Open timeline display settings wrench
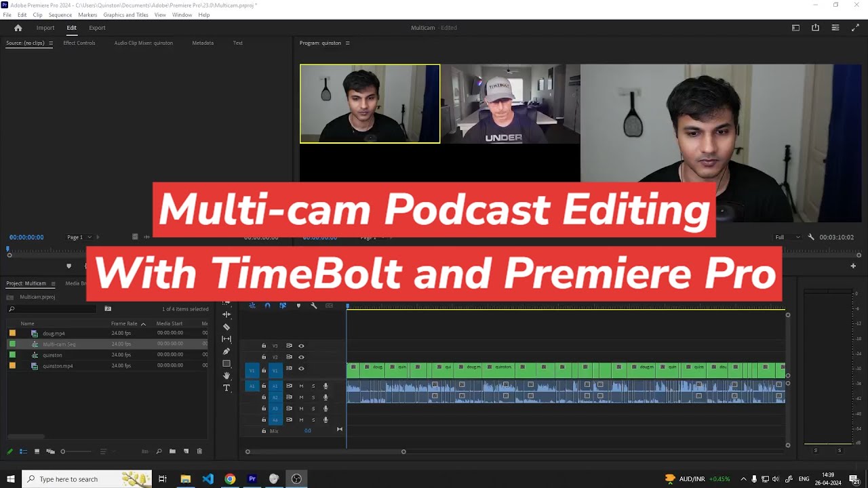Screen dimensions: 868x488 pyautogui.click(x=313, y=306)
